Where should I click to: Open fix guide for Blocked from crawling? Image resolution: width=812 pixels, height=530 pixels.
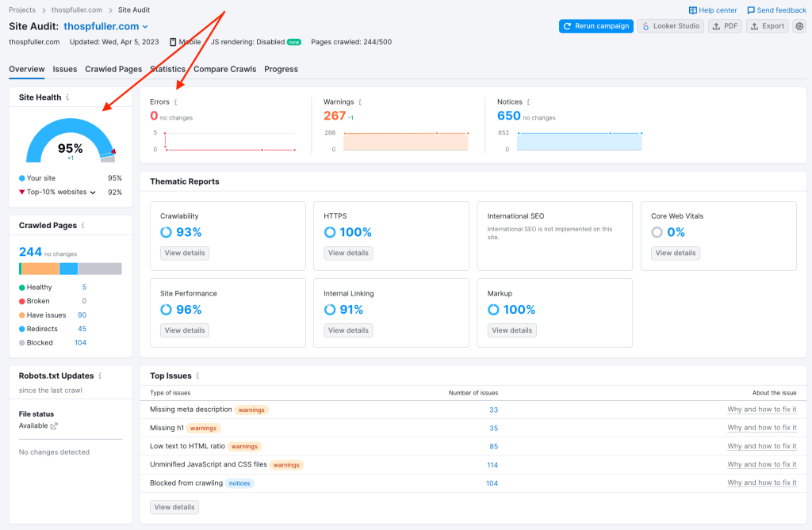[762, 483]
